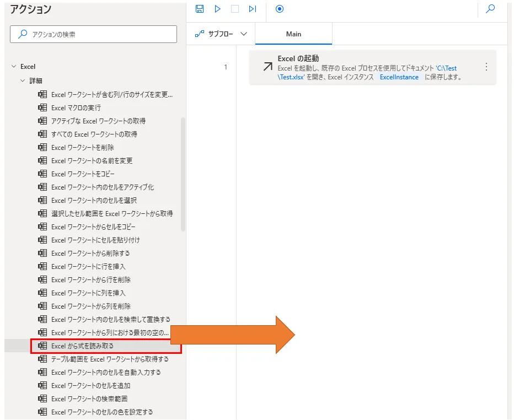Click the Stop flow icon
The image size is (514, 420).
235,9
